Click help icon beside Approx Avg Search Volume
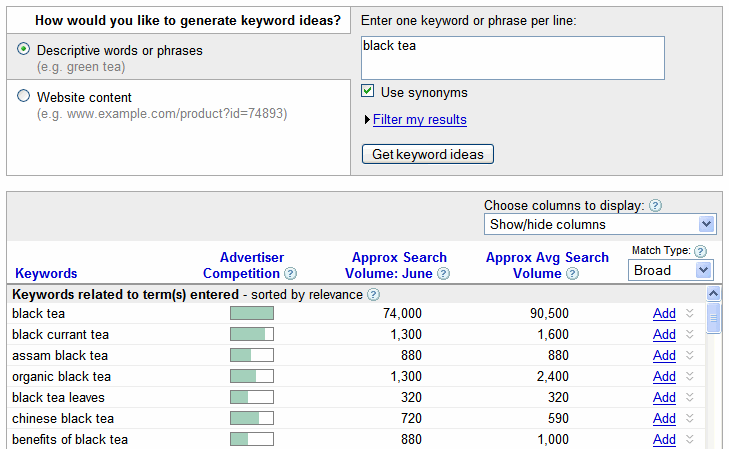 pos(573,273)
